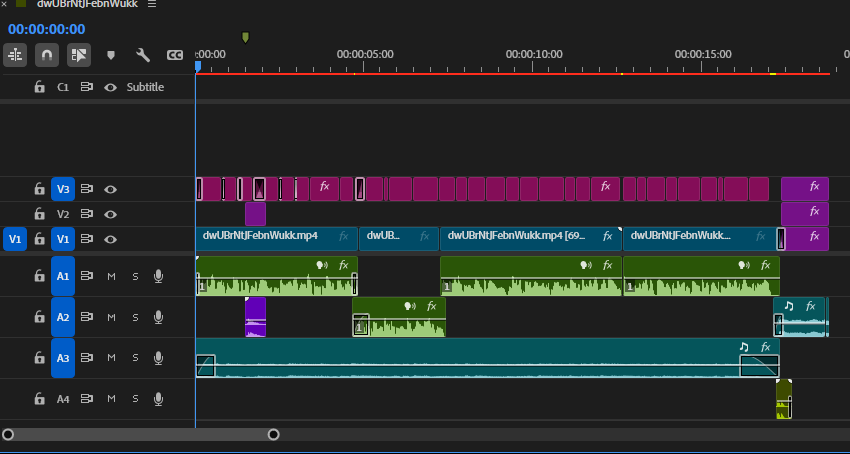Viewport: 850px width, 454px height.
Task: Toggle the CC caption track options
Action: pyautogui.click(x=175, y=55)
